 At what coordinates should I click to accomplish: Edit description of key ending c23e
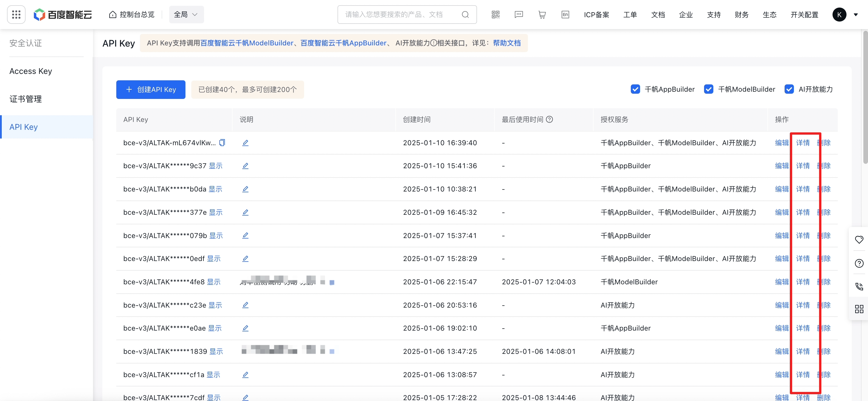pyautogui.click(x=245, y=305)
